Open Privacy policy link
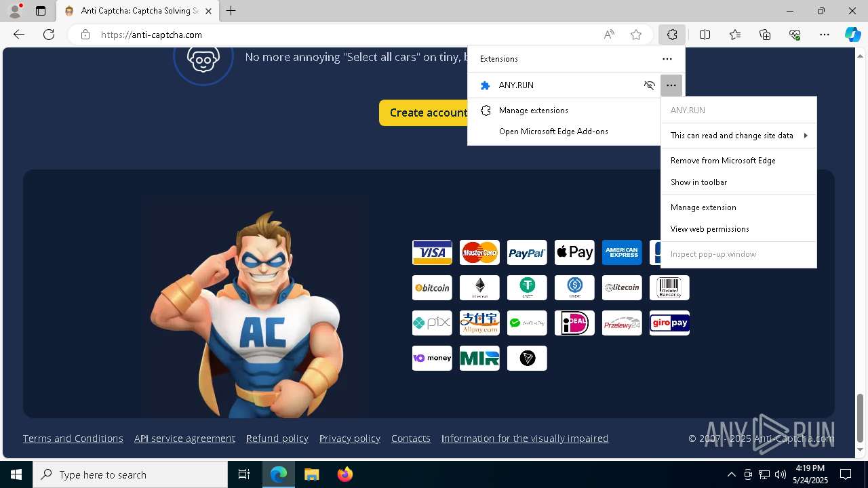868x488 pixels. point(350,439)
